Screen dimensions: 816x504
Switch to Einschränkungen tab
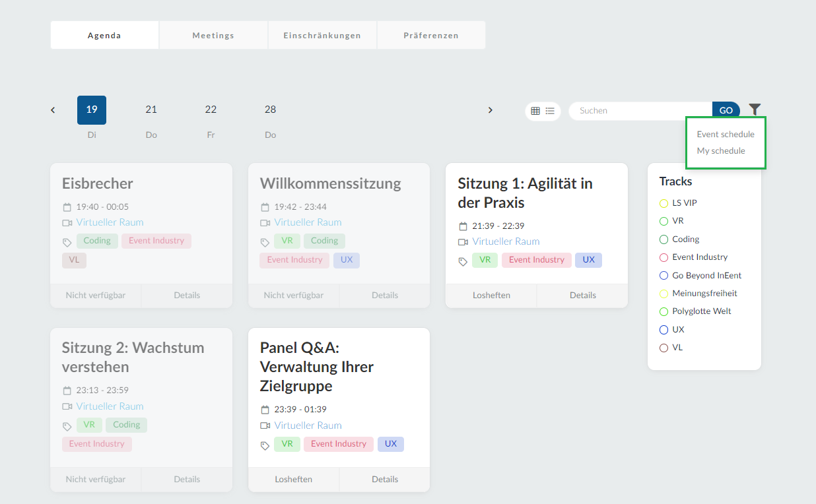click(x=322, y=36)
